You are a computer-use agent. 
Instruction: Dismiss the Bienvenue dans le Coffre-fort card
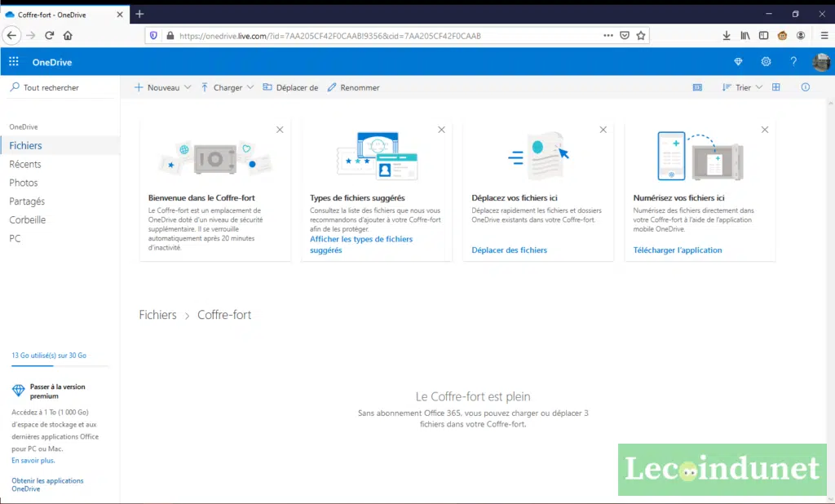coord(280,130)
